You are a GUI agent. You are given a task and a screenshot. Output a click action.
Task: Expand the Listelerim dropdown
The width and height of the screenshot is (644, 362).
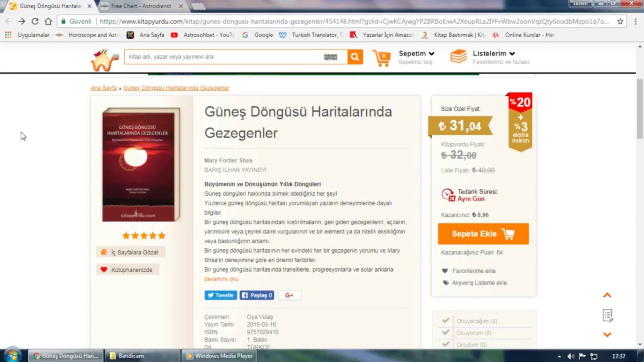494,53
